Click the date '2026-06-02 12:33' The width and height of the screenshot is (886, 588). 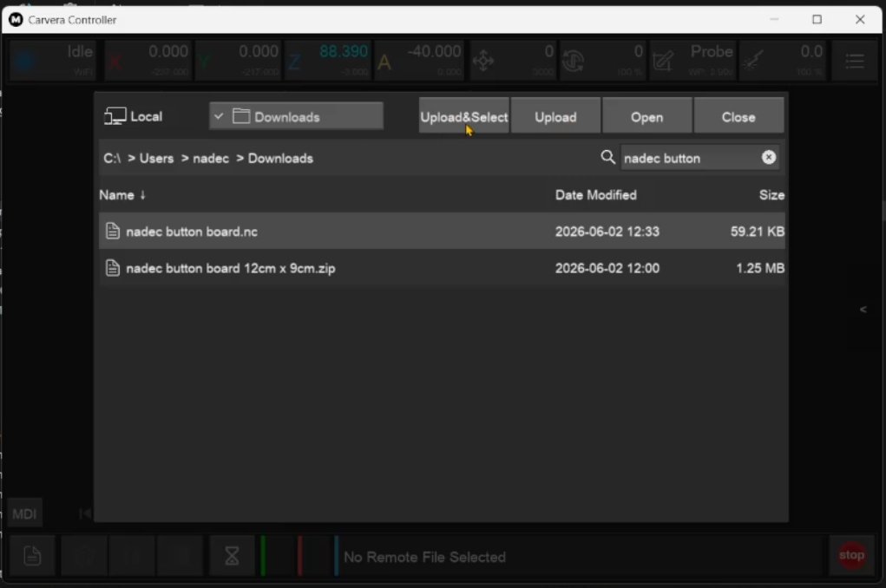pyautogui.click(x=607, y=232)
